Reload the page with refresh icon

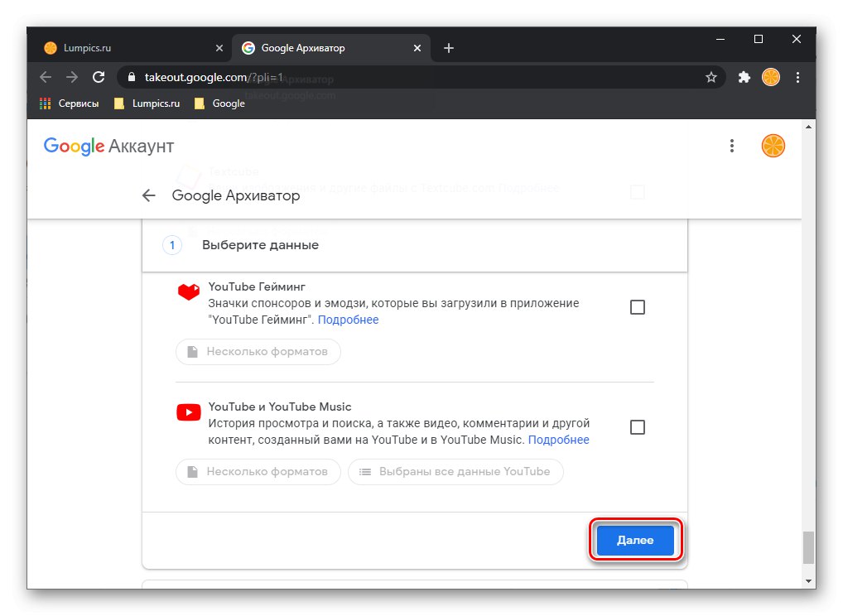pos(99,77)
